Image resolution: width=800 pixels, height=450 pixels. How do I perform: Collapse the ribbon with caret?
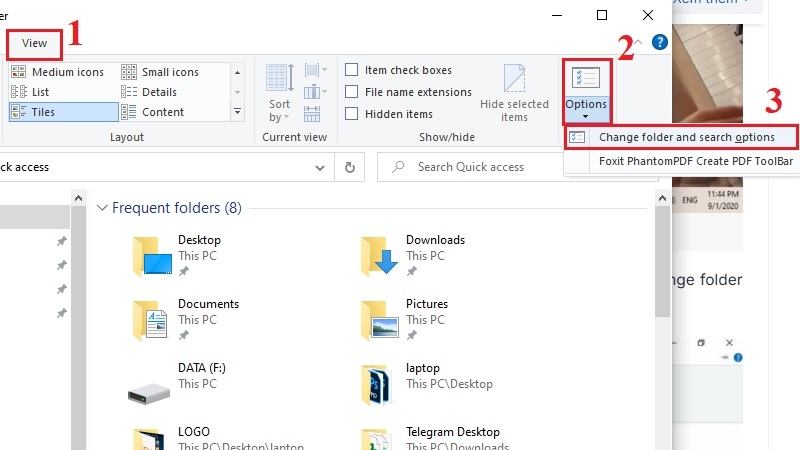coord(638,42)
